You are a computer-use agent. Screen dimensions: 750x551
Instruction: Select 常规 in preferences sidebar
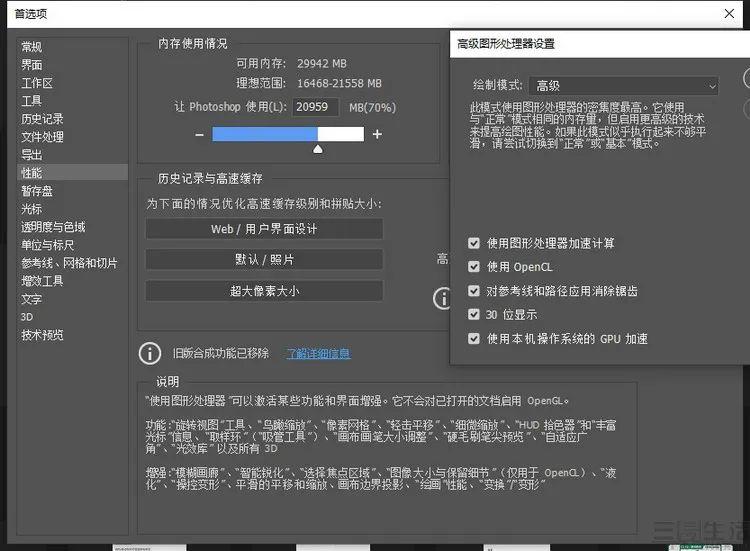click(x=32, y=47)
